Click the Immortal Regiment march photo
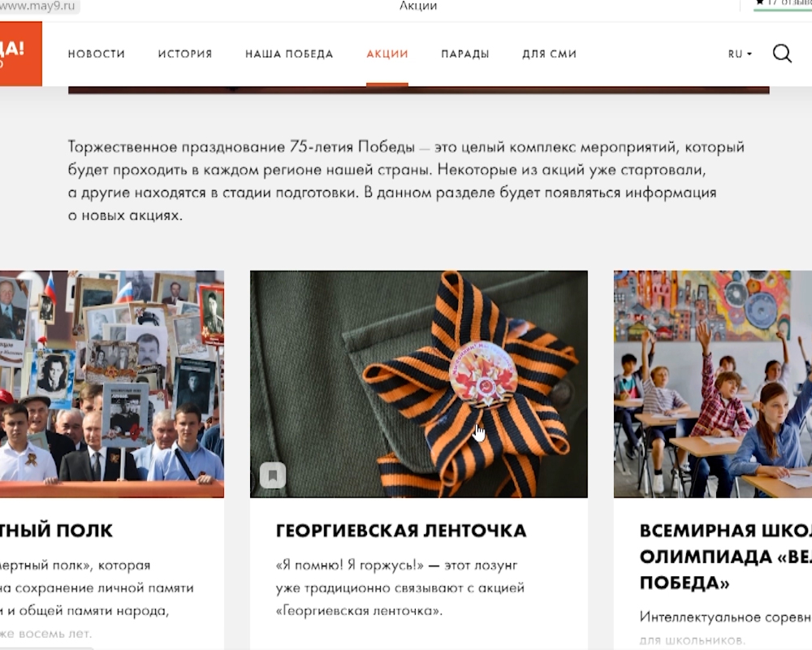 [x=112, y=384]
